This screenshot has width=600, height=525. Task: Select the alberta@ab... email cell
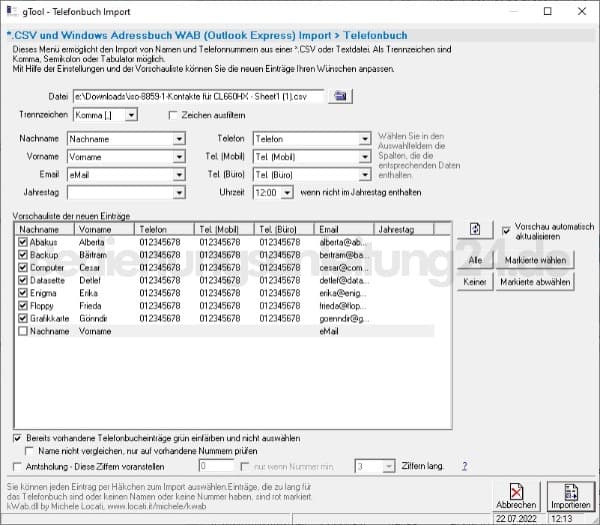343,242
